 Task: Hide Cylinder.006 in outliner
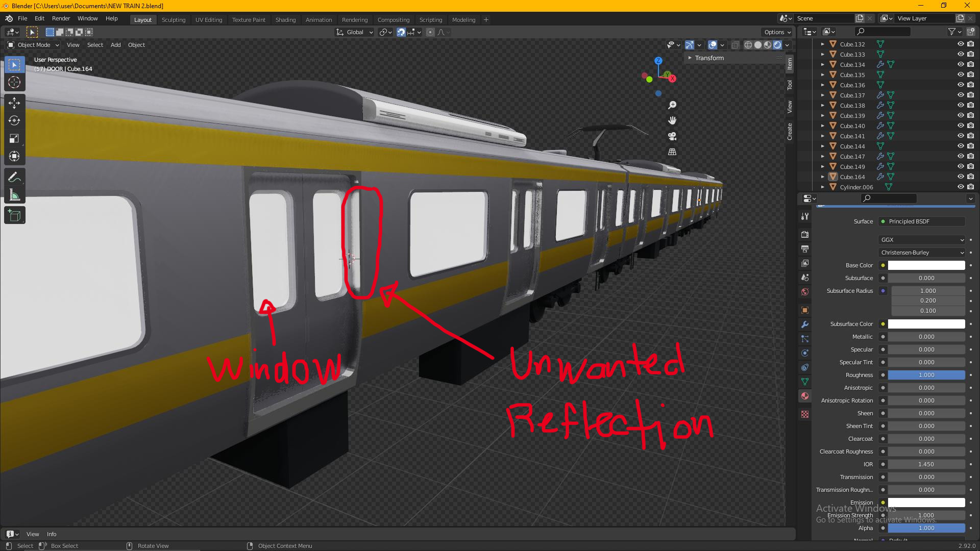pos(959,187)
